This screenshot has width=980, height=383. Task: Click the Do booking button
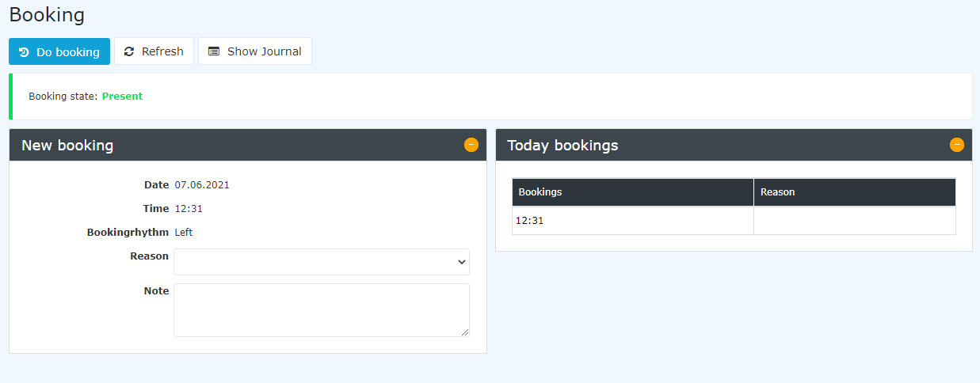point(59,51)
